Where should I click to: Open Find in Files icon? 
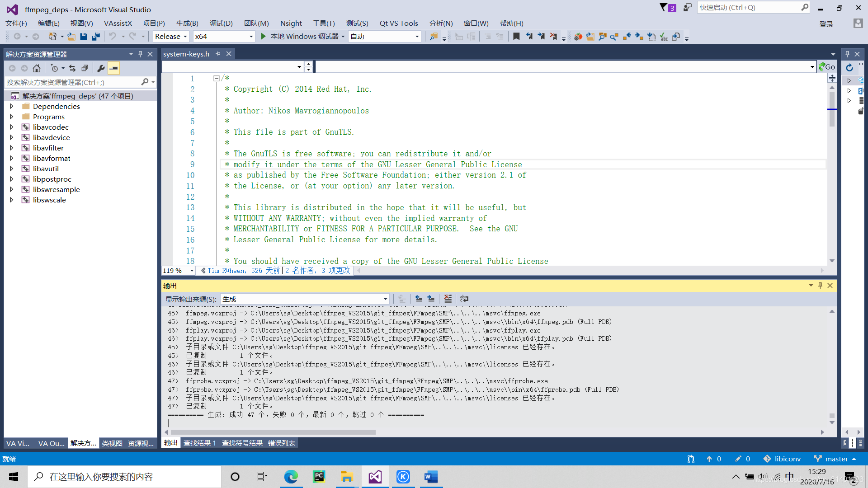click(434, 37)
